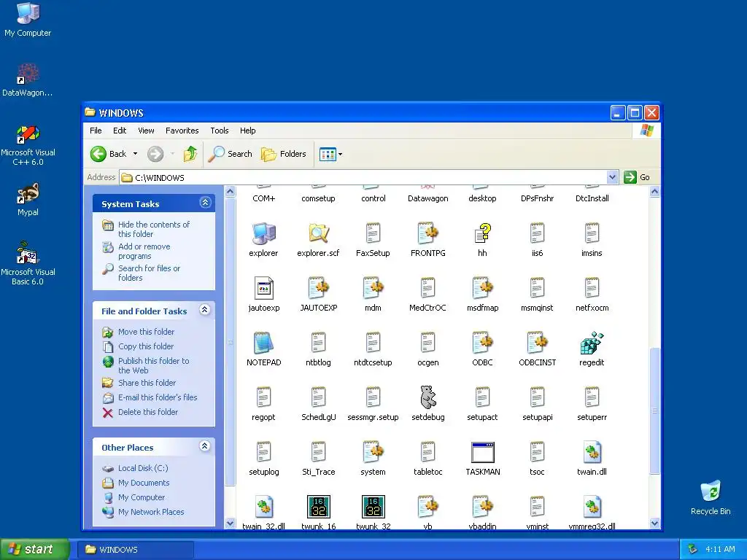Select the FRONTPG file icon
The width and height of the screenshot is (747, 560).
427,234
